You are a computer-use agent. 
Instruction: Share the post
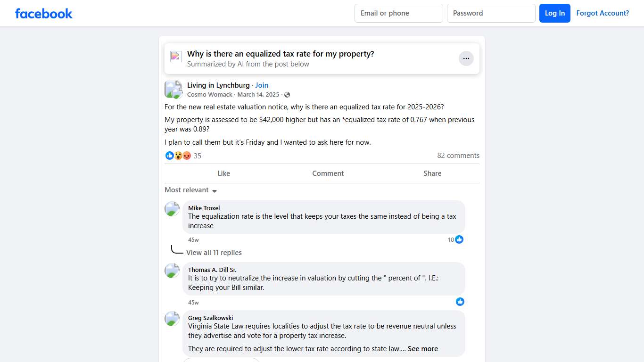point(432,173)
